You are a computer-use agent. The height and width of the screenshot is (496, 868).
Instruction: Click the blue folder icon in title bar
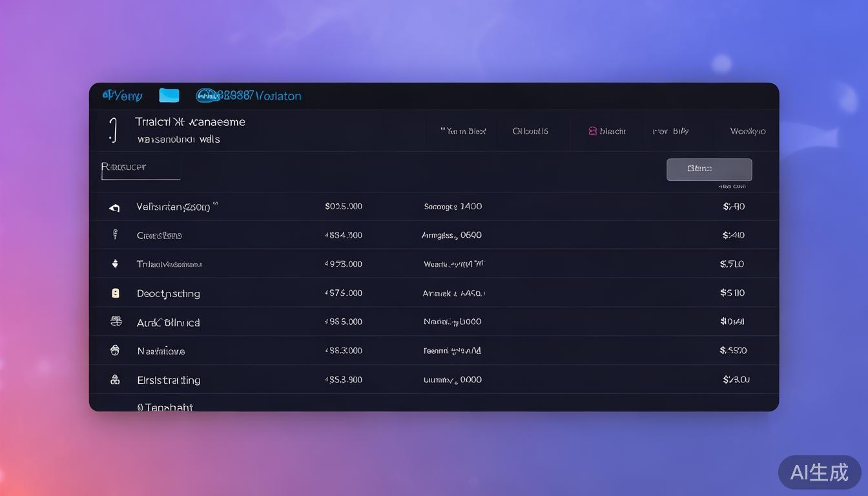pyautogui.click(x=169, y=96)
